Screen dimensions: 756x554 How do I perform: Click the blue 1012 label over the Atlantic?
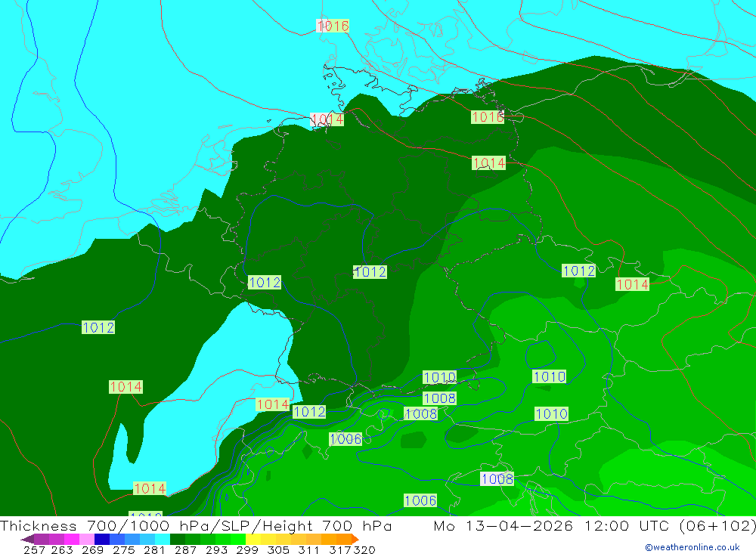98,327
